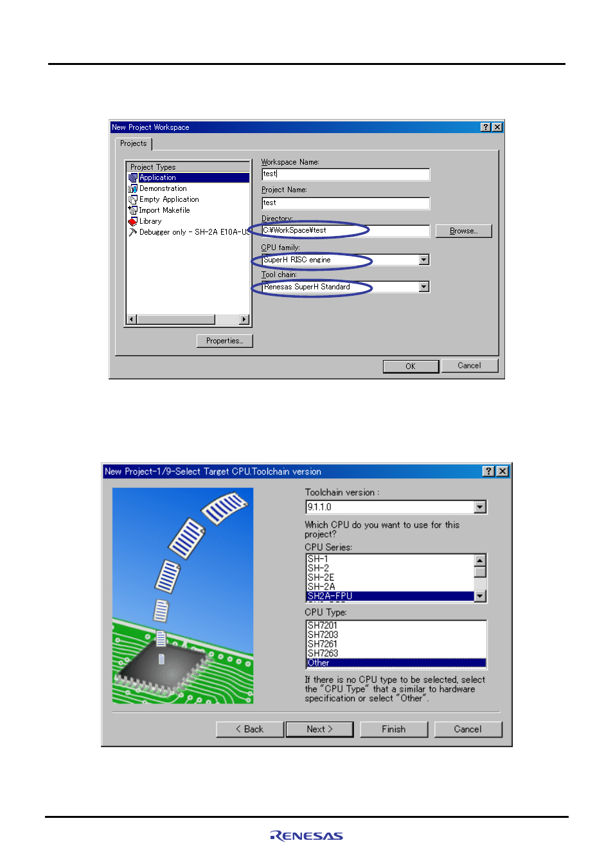Confirm with OK in New Project Workspace

point(411,366)
